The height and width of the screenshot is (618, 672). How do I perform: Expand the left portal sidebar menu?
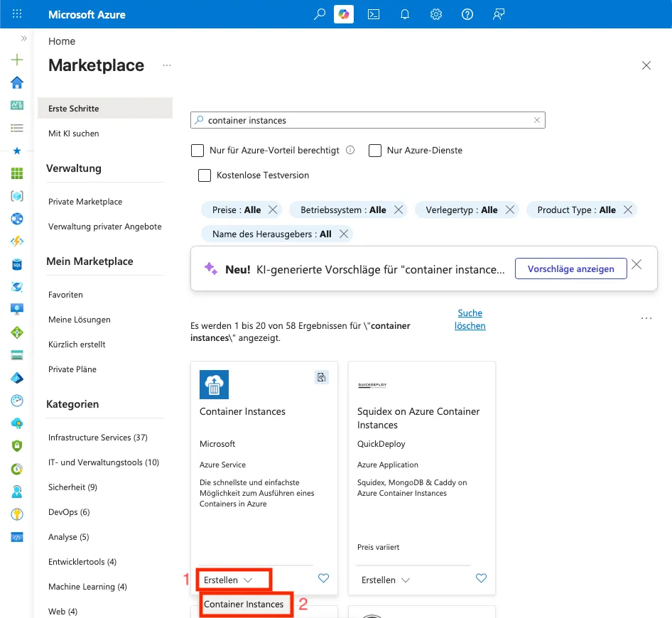[24, 38]
